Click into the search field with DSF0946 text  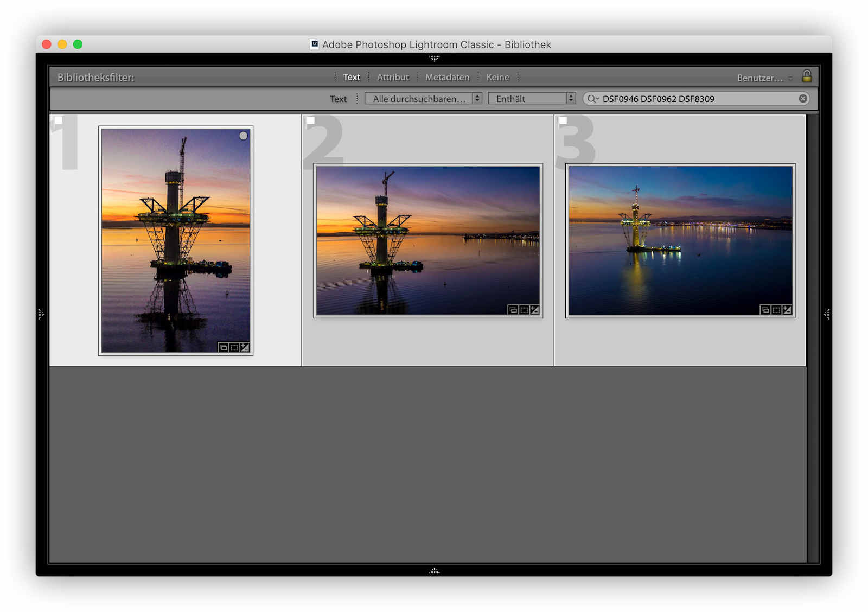click(x=694, y=99)
